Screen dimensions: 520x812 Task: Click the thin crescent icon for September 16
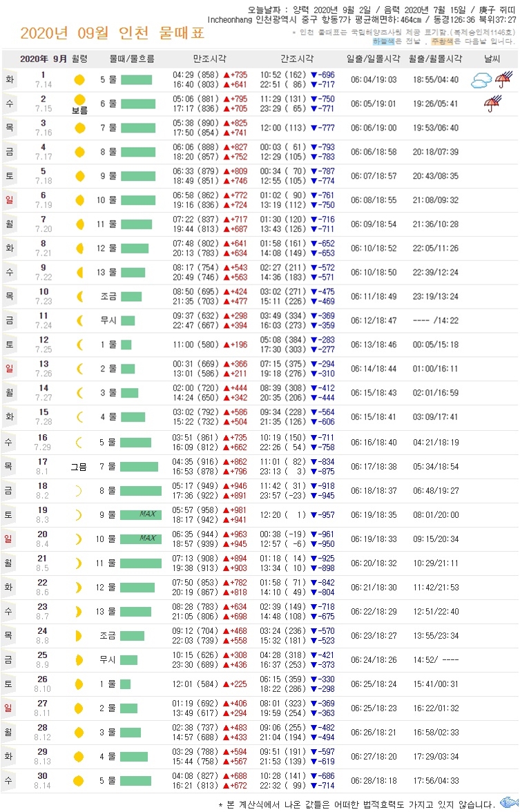coord(79,442)
